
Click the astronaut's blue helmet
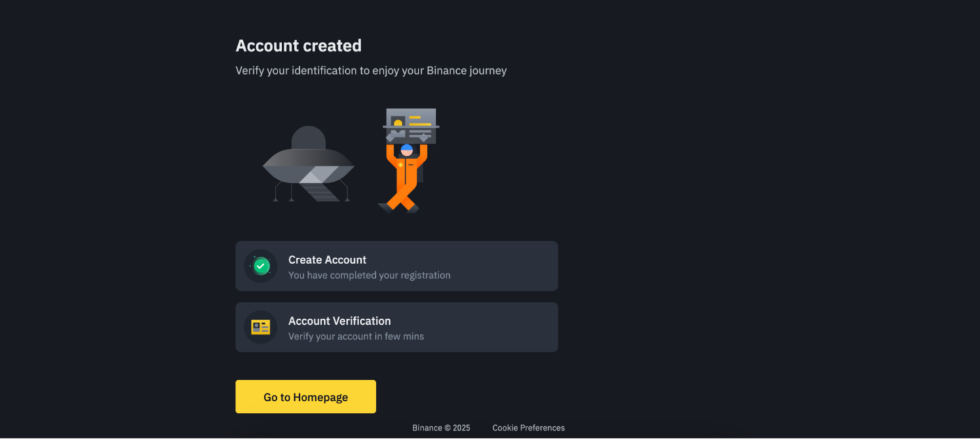click(406, 149)
